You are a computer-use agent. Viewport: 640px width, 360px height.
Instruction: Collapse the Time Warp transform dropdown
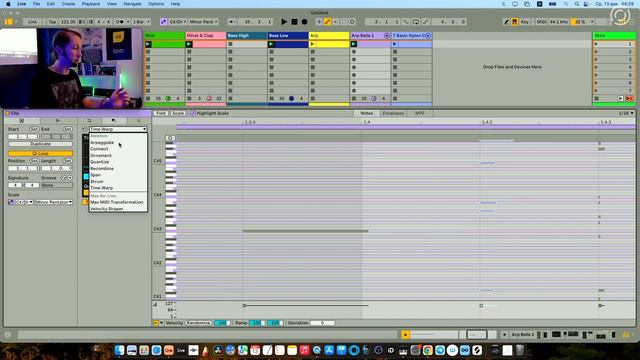pyautogui.click(x=118, y=129)
